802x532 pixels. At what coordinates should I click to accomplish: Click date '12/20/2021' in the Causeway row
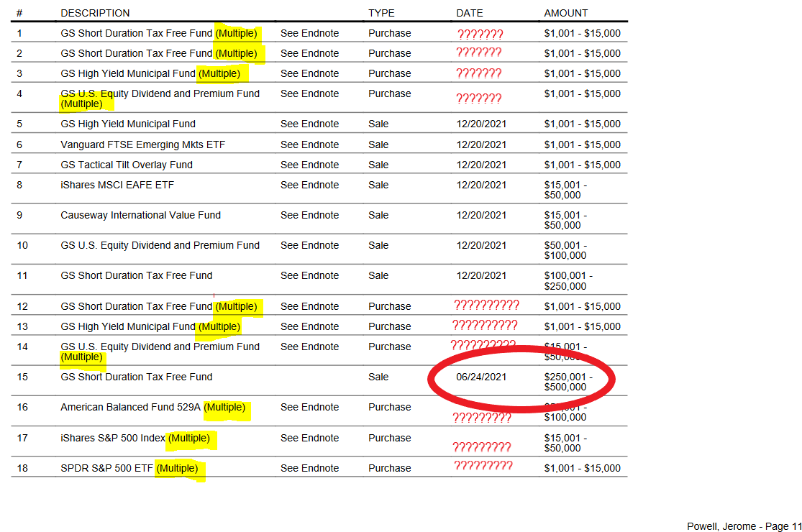click(x=481, y=215)
